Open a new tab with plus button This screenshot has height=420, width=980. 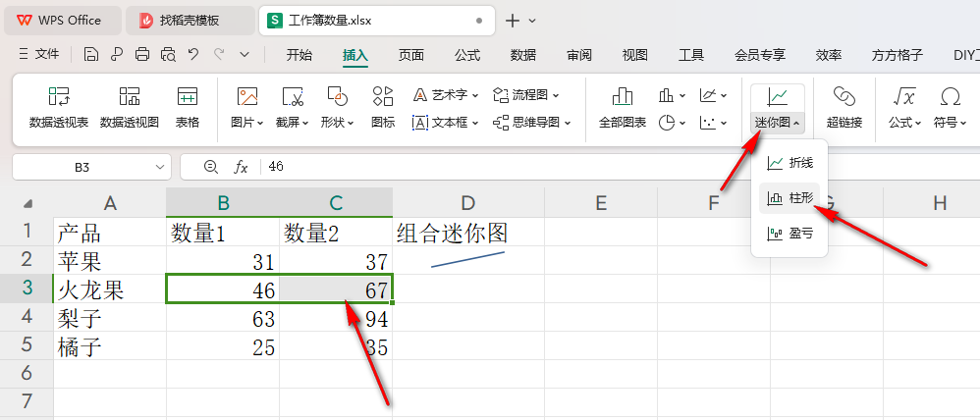pos(513,21)
